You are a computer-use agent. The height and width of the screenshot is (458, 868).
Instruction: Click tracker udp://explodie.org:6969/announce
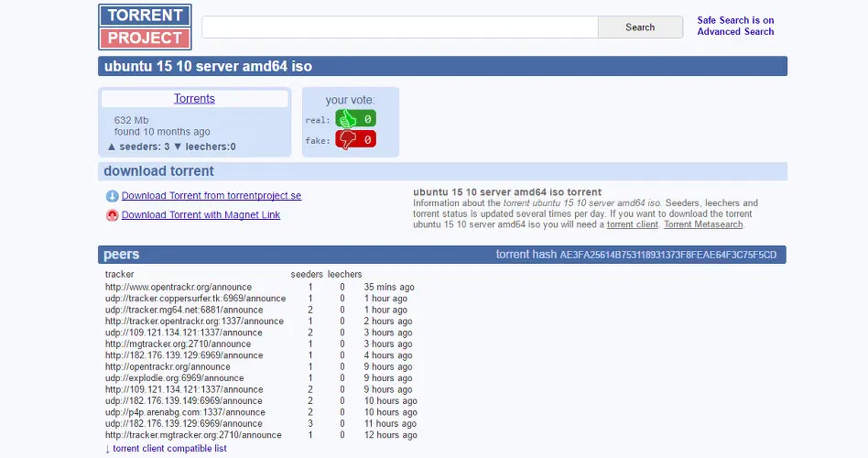point(174,377)
